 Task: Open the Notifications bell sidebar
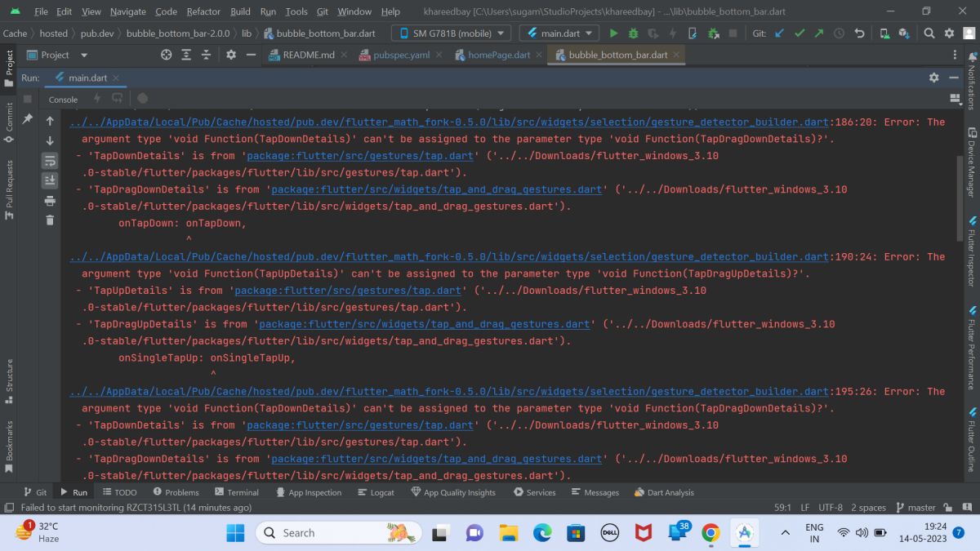(971, 80)
